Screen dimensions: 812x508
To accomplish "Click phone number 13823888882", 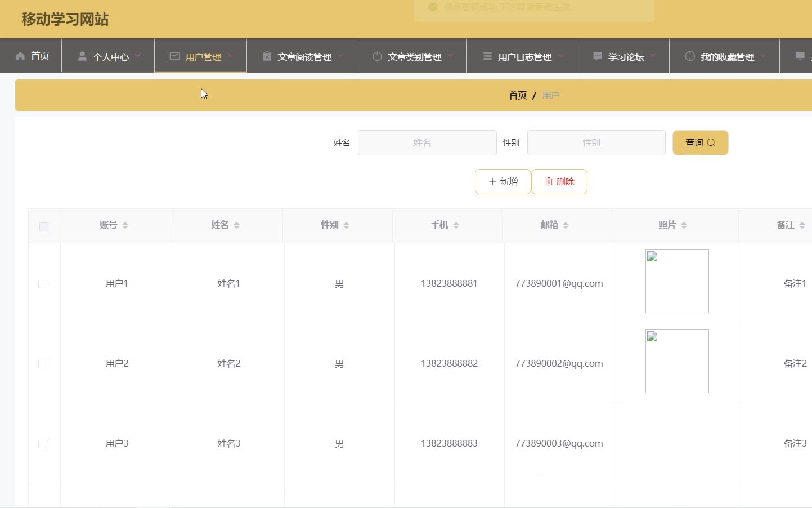I will (449, 364).
